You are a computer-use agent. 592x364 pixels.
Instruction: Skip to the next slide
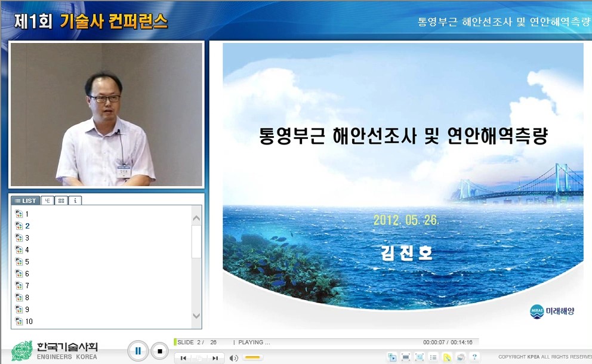click(215, 357)
